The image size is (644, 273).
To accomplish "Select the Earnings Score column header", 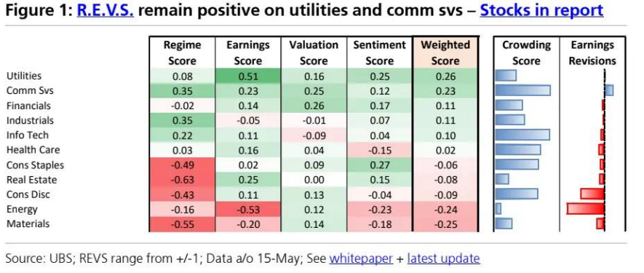I will (x=247, y=52).
